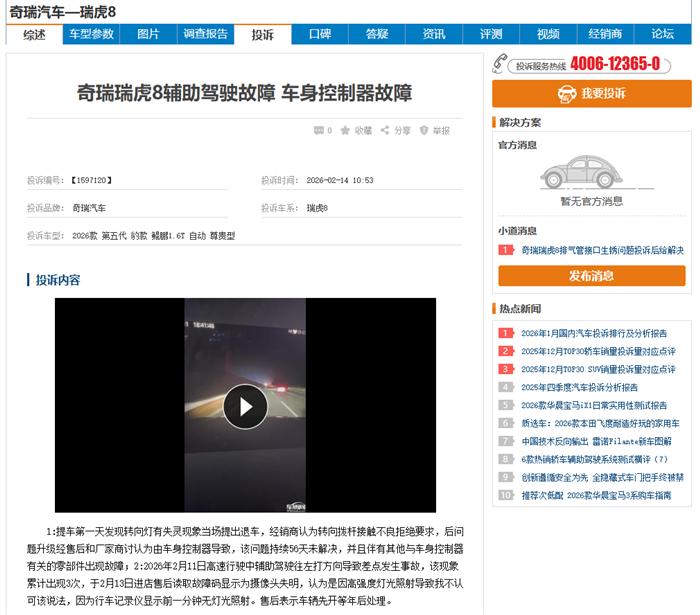Click the orange 发布消息 button
This screenshot has width=700, height=615.
pyautogui.click(x=591, y=276)
